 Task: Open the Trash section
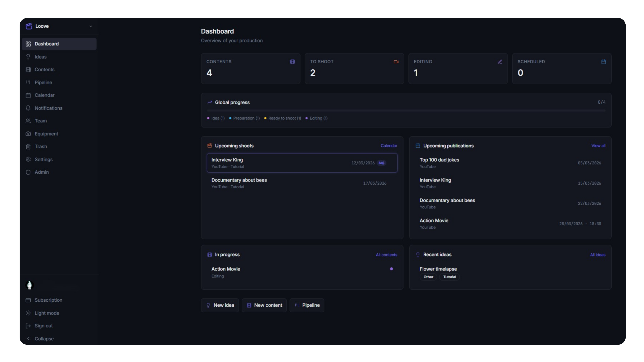click(x=41, y=147)
